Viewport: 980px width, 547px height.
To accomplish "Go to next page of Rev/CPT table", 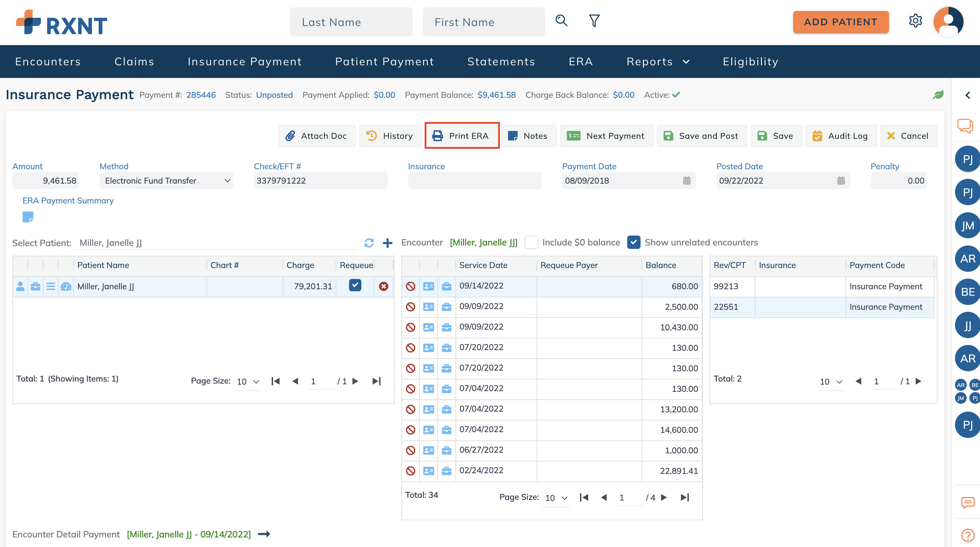I will pos(918,381).
